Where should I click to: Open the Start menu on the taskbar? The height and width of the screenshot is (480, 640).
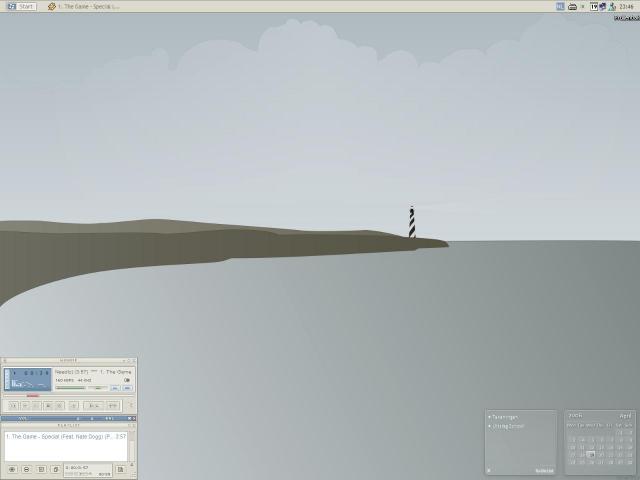(x=21, y=6)
